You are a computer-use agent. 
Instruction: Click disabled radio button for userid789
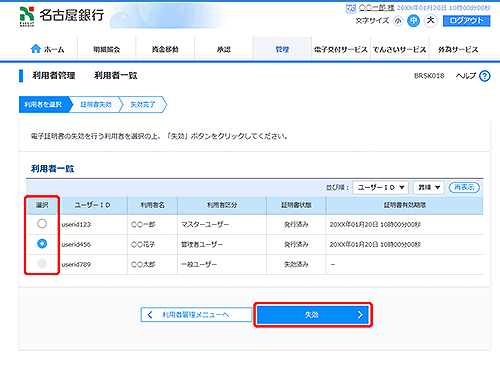click(42, 264)
